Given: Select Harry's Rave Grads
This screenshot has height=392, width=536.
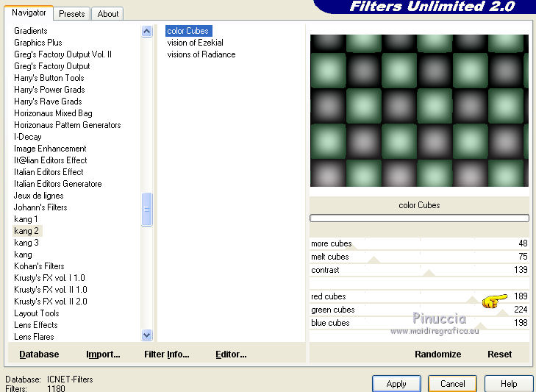Looking at the screenshot, I should point(48,101).
